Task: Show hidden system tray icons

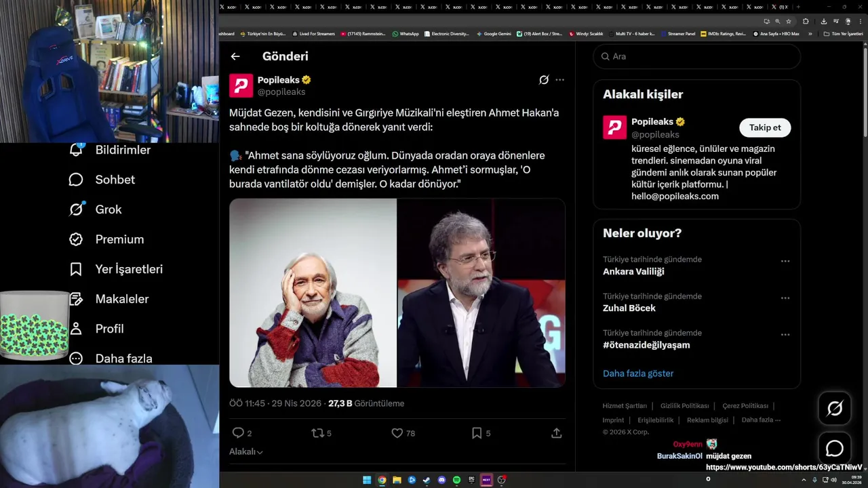Action: coord(804,480)
